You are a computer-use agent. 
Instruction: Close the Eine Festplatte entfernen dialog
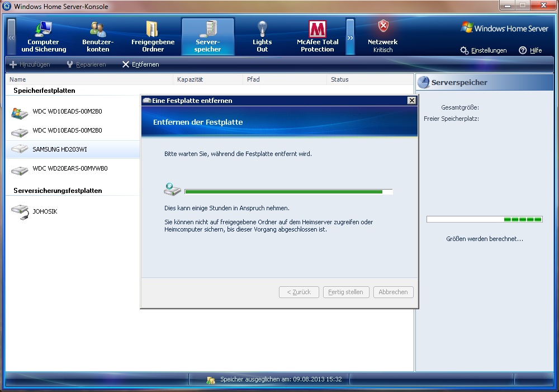pos(412,101)
